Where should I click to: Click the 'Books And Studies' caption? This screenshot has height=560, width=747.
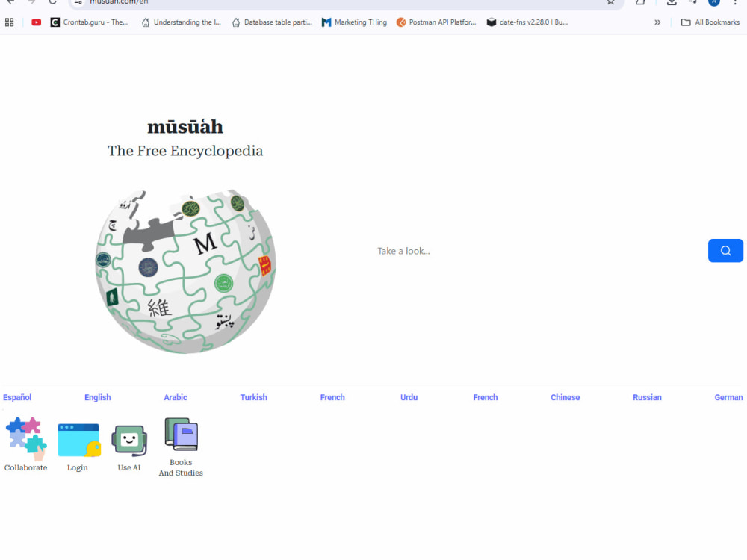(x=181, y=467)
